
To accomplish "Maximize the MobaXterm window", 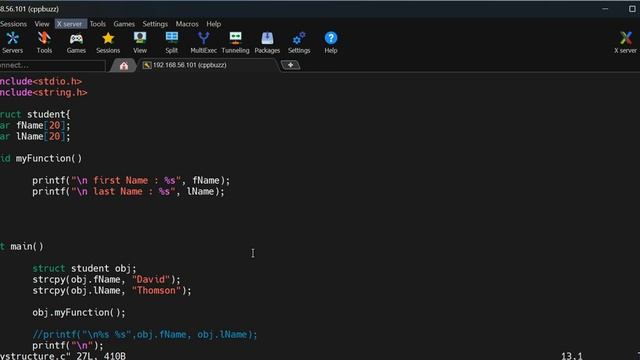I will pos(632,9).
